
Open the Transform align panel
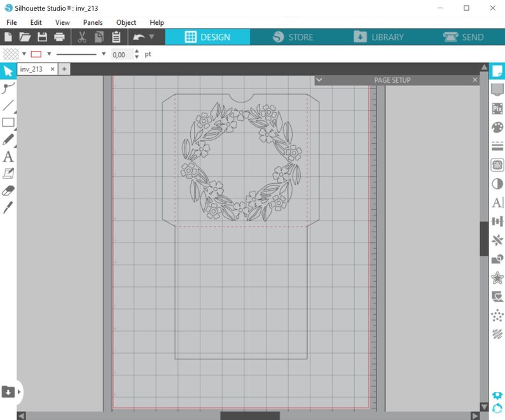497,221
